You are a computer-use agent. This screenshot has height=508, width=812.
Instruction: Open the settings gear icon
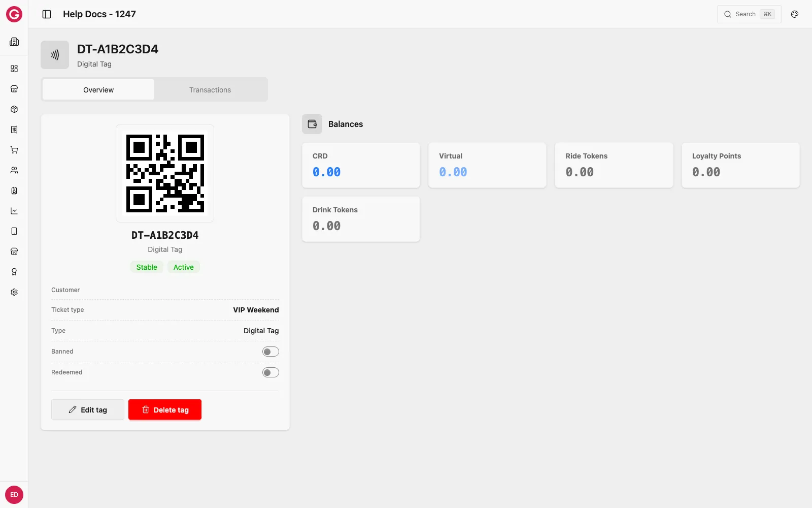tap(14, 292)
